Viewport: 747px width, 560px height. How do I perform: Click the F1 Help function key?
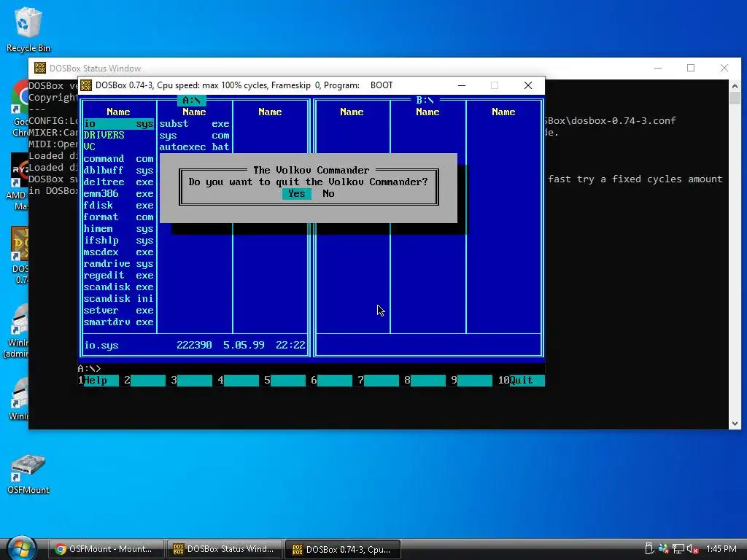98,380
